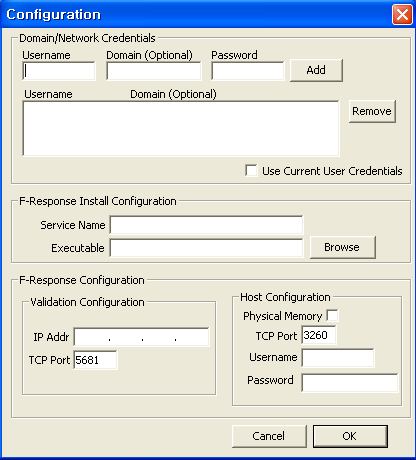
Task: Click the Remove button
Action: pos(372,111)
